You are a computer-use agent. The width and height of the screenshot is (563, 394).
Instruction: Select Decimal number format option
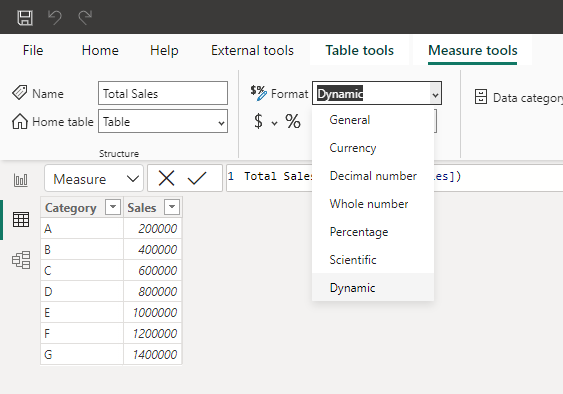tap(373, 176)
